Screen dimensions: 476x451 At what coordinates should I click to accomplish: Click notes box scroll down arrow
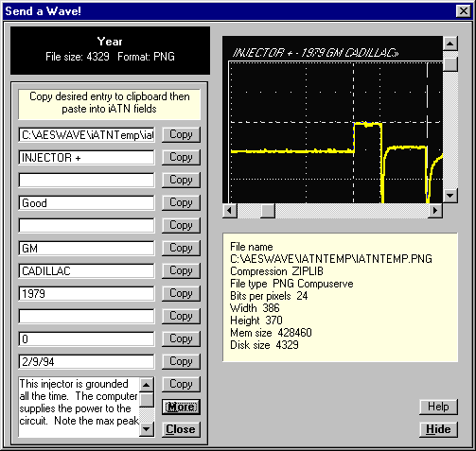147,429
